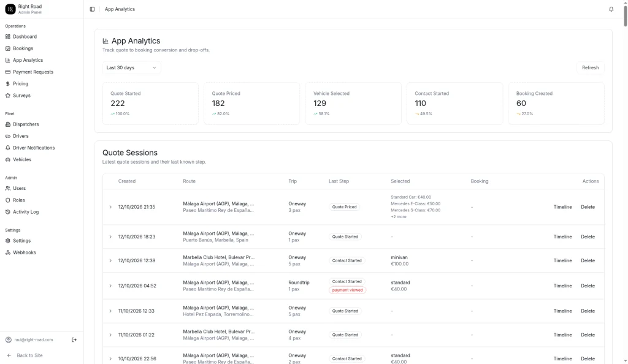Expand the 12/10/2026 12:39 session row

point(110,261)
